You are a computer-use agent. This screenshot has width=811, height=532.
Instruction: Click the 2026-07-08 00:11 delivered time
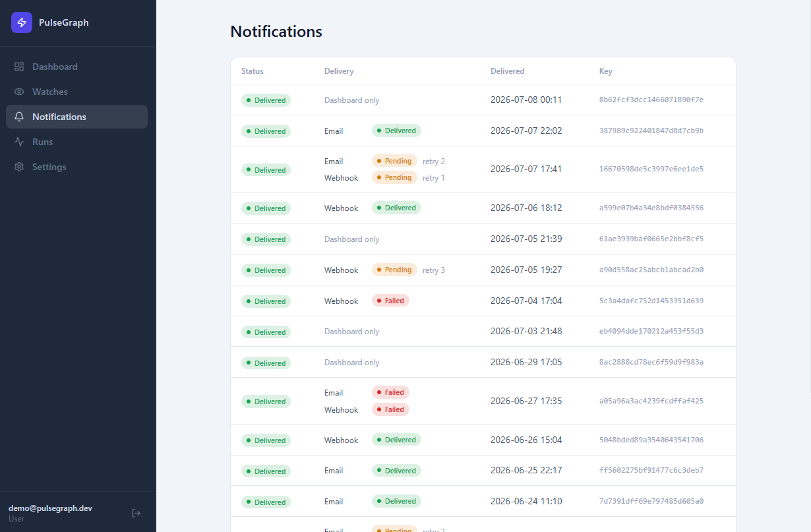pos(526,100)
